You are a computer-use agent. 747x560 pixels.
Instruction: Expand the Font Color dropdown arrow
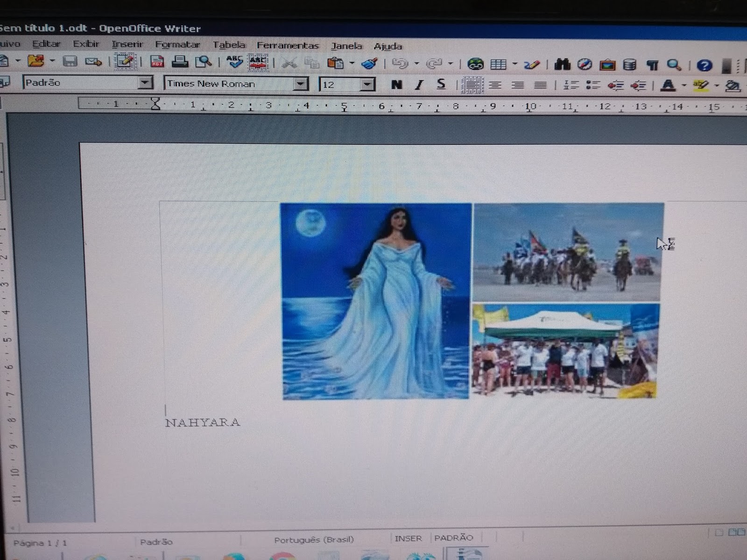pos(684,85)
